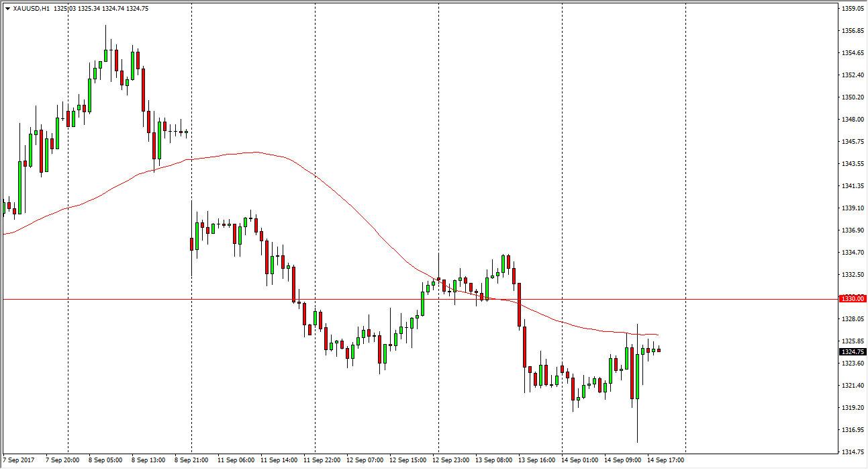Click the 8 Sep 21:00 time label
The image size is (868, 469).
(x=191, y=460)
